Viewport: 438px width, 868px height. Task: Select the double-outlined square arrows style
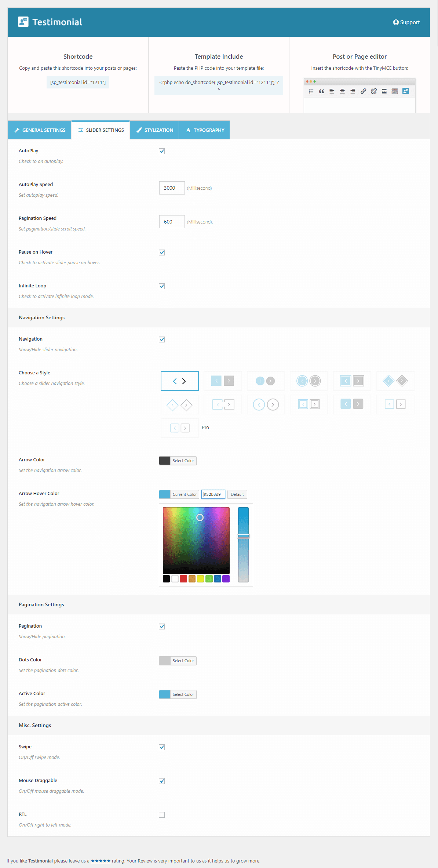(x=309, y=404)
